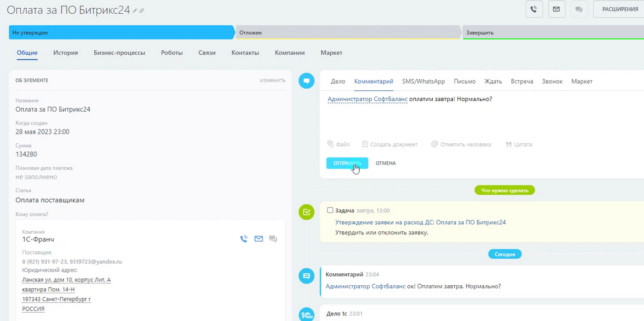Cancel the comment with ОТМЕНА

pos(386,163)
